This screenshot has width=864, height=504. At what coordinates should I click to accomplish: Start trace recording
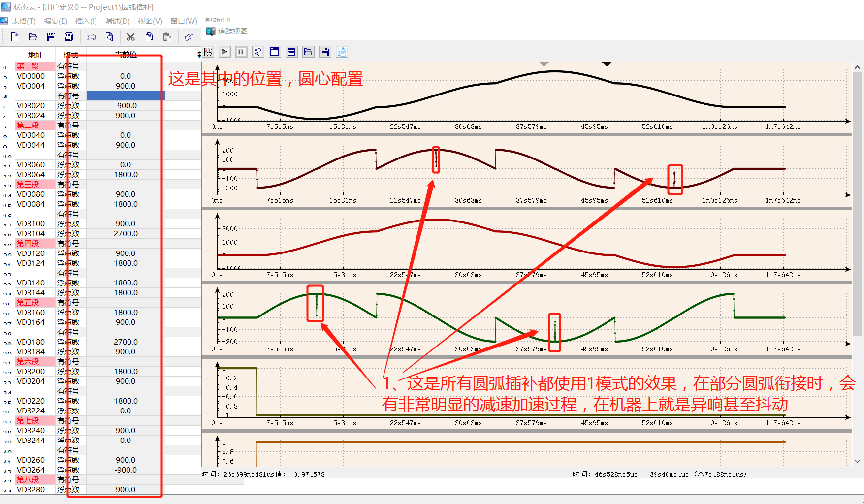225,52
